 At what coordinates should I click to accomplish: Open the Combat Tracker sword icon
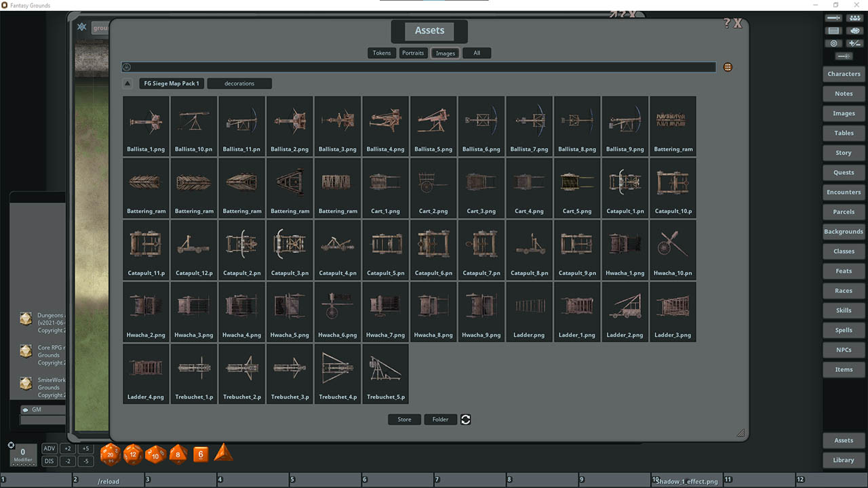point(833,18)
